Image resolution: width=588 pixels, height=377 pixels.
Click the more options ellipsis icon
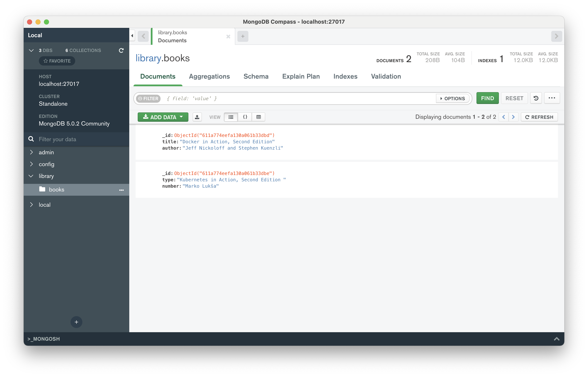(552, 98)
